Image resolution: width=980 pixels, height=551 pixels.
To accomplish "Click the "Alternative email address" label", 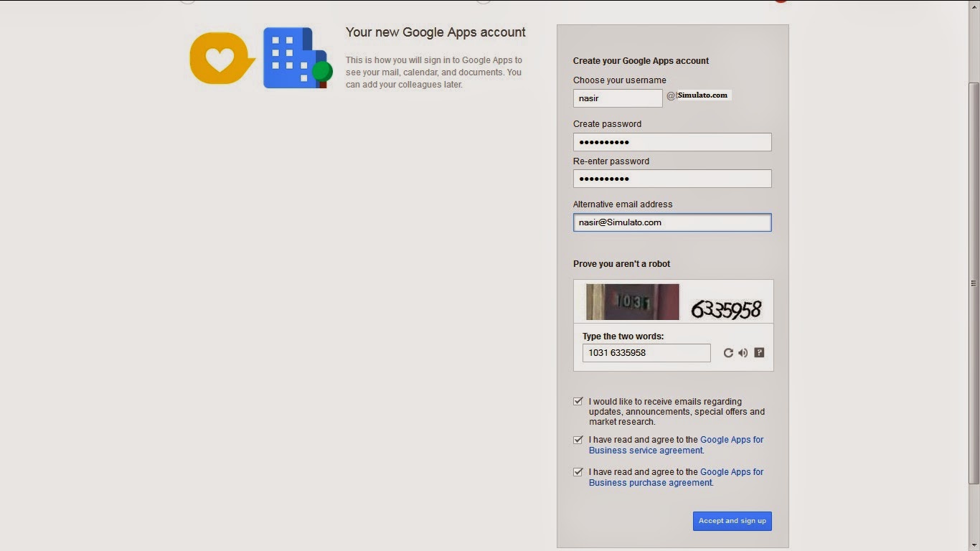I will pos(623,204).
